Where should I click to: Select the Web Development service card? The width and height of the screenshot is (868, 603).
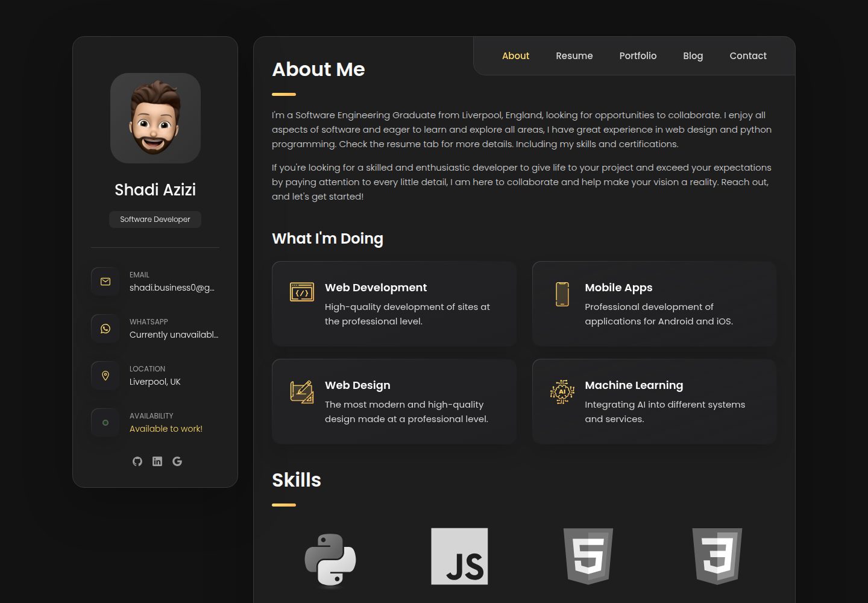[x=394, y=304]
